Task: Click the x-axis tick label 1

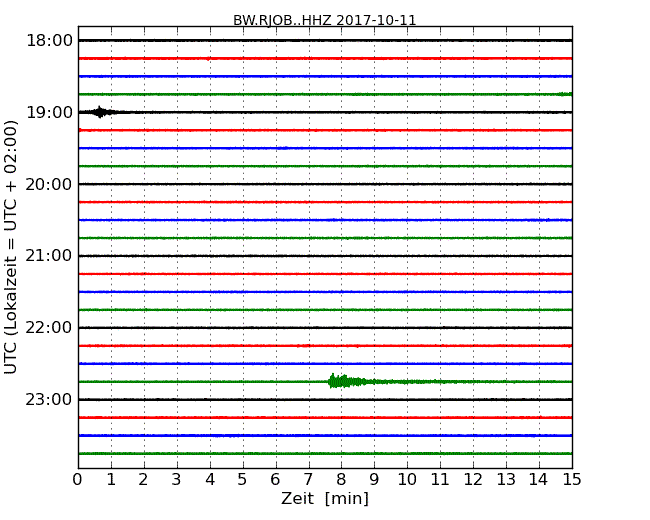Action: click(x=111, y=480)
